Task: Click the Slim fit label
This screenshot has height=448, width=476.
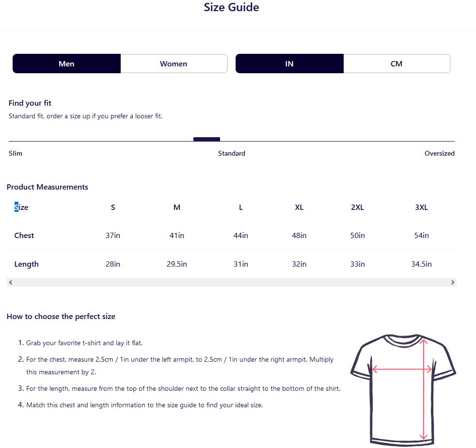Action: (x=16, y=153)
